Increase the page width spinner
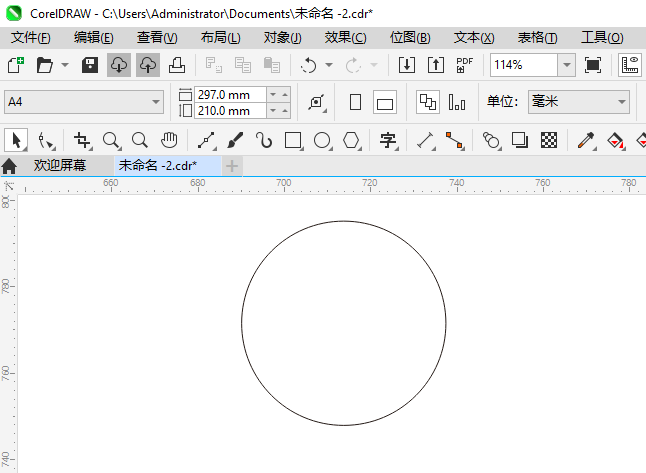Viewport: 646px width, 473px height. [x=285, y=95]
